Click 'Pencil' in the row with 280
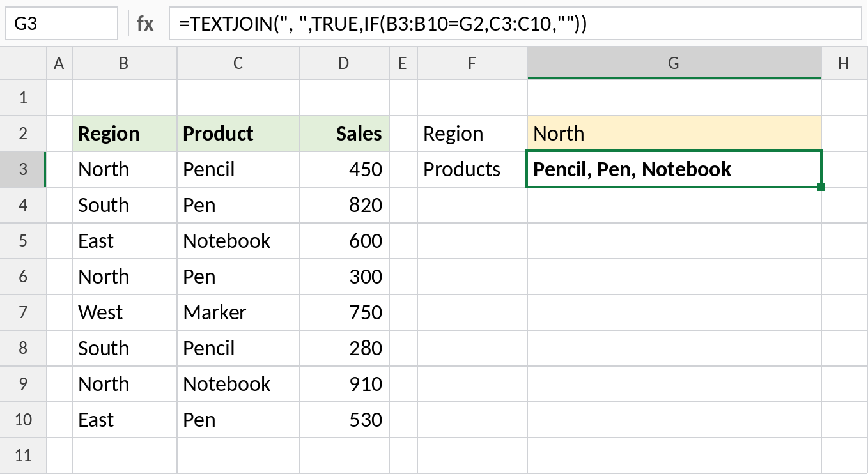This screenshot has width=868, height=474. click(x=238, y=348)
